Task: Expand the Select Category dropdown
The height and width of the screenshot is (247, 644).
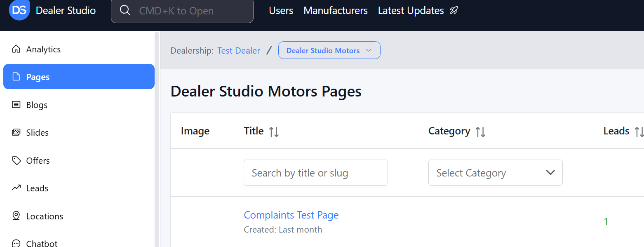Action: tap(495, 173)
